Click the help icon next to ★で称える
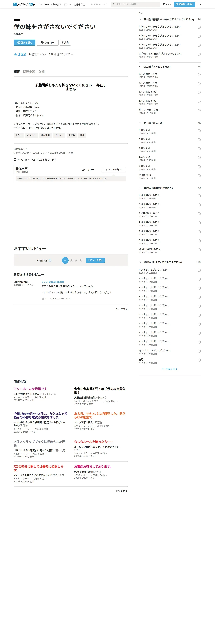 pyautogui.click(x=50, y=261)
